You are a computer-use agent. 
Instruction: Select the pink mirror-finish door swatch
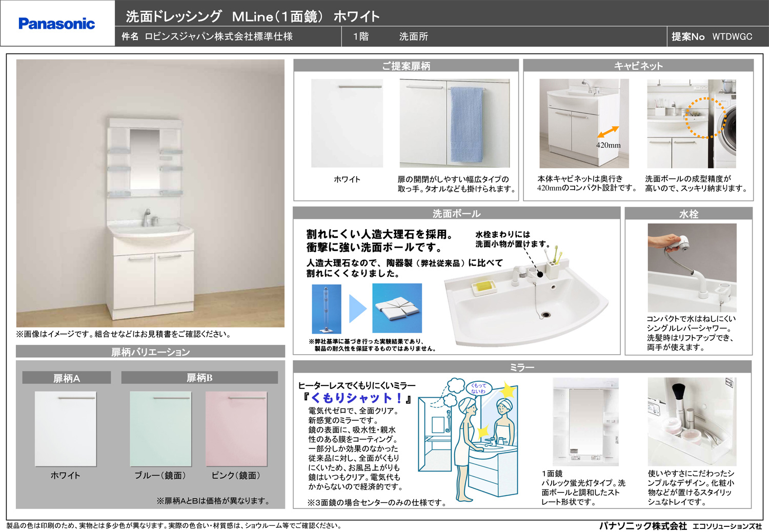click(236, 429)
